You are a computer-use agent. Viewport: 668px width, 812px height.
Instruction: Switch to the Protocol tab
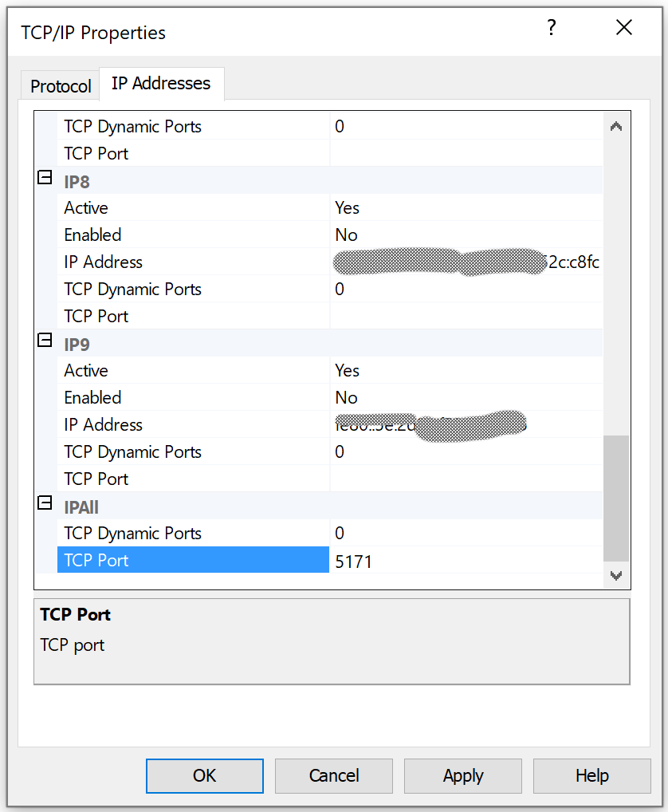[59, 85]
